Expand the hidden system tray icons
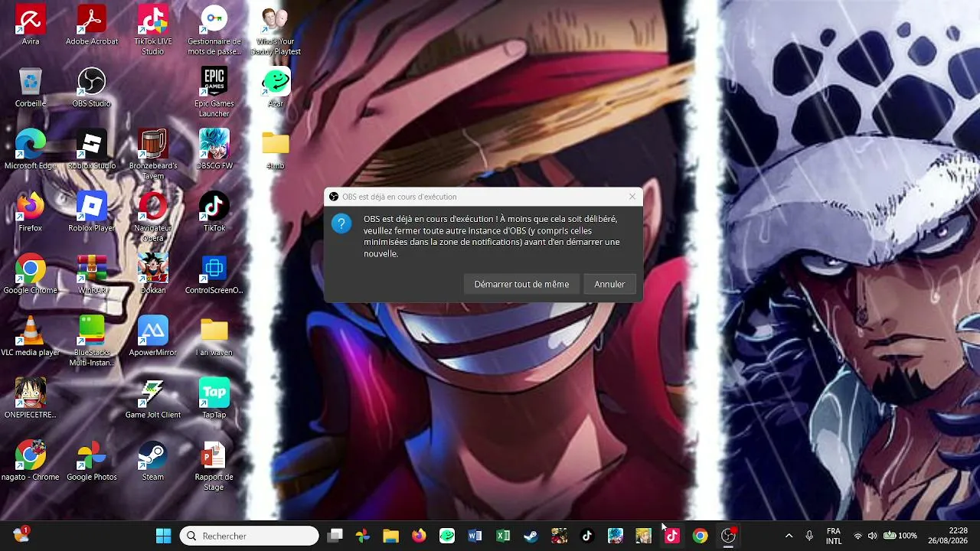980x551 pixels. click(789, 536)
